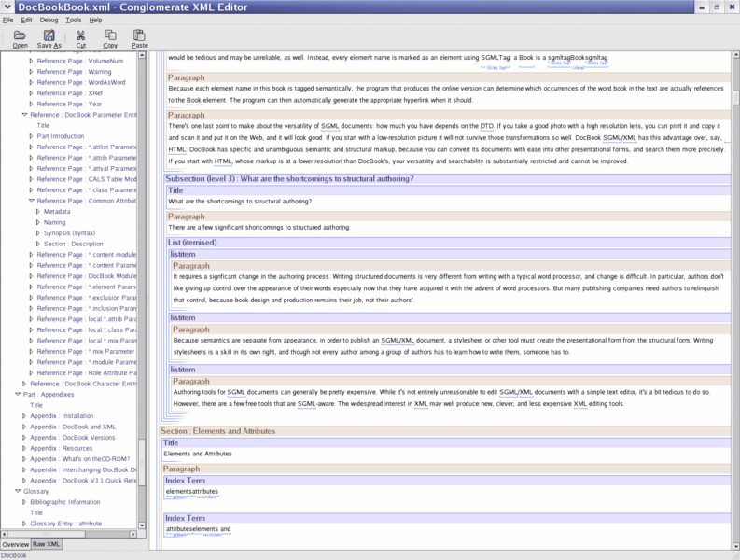Click editor pane scroll-down arrow
The width and height of the screenshot is (740, 560).
735,546
